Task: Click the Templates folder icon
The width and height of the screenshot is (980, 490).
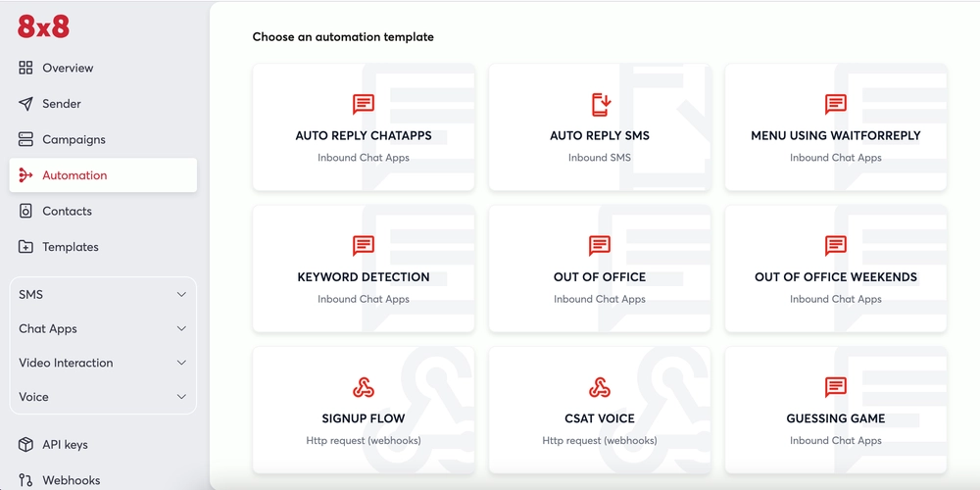Action: pyautogui.click(x=25, y=247)
